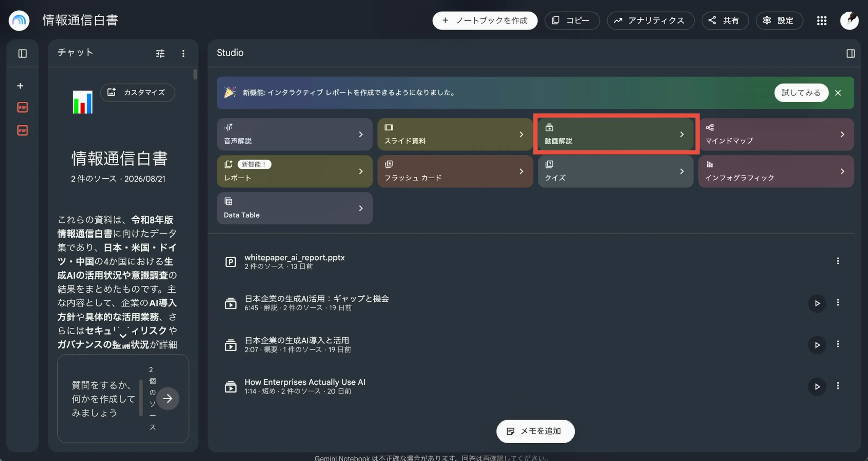Open the フラッシュ カード card
868x461 pixels.
455,171
